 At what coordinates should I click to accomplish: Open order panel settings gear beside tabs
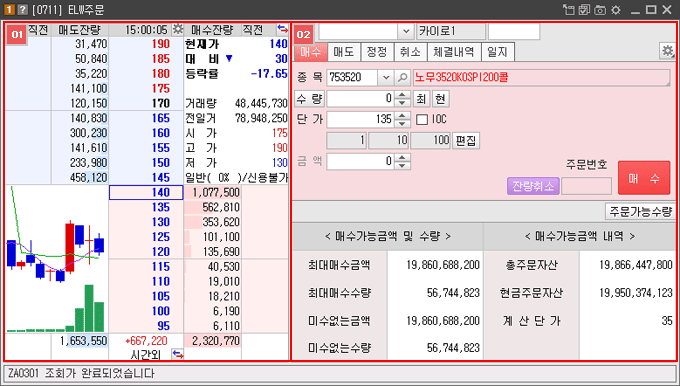coord(667,51)
